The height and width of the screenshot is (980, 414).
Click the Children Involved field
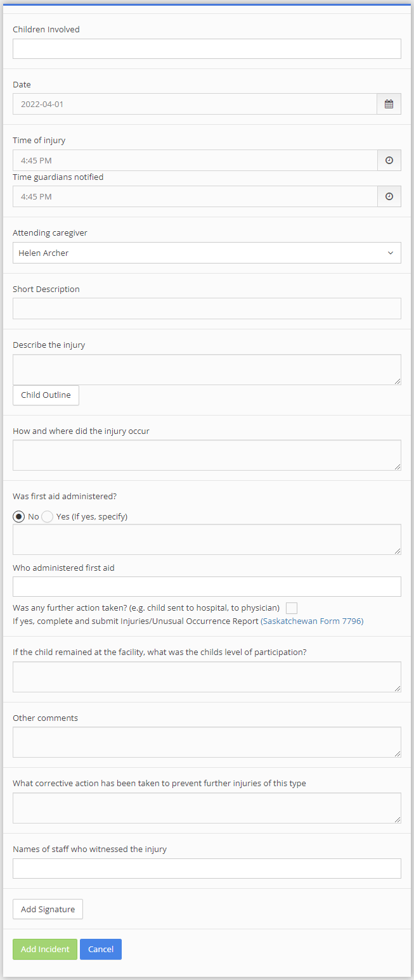tap(207, 49)
